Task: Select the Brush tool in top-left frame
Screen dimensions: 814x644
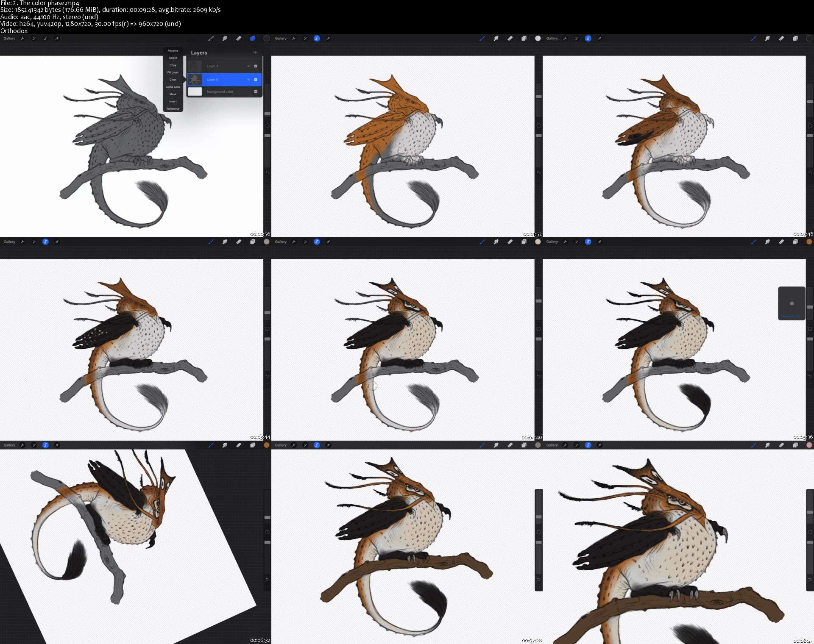Action: 211,39
